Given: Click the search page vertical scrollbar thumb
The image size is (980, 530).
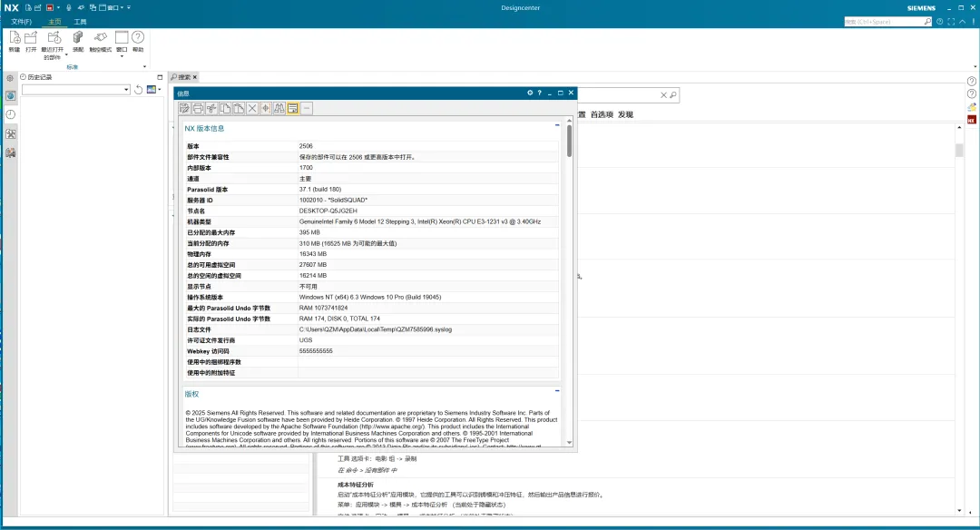Looking at the screenshot, I should pyautogui.click(x=959, y=150).
